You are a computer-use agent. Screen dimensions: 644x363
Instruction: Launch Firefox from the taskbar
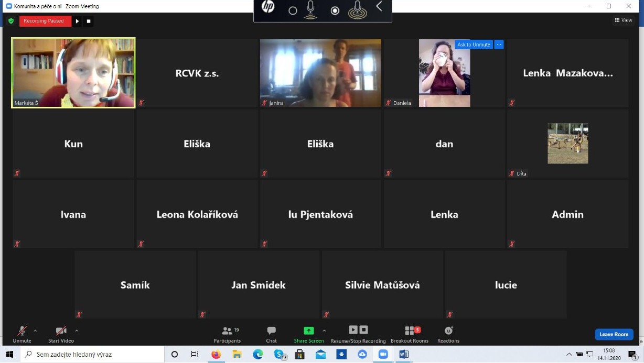(x=216, y=354)
